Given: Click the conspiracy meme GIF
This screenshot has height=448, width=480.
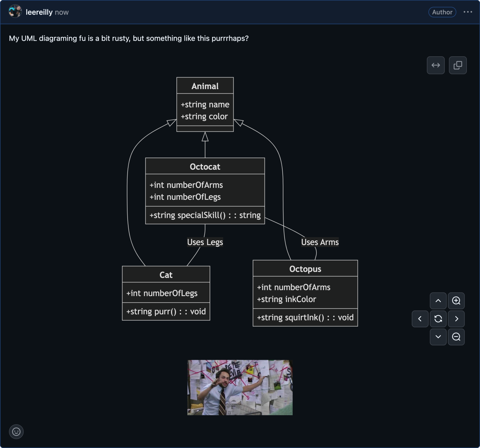Looking at the screenshot, I should click(x=240, y=387).
